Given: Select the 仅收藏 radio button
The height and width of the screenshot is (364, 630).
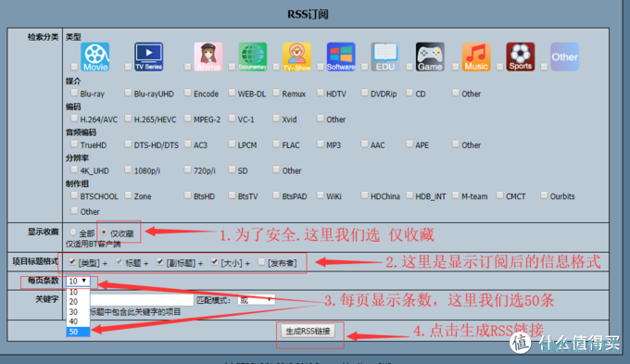Looking at the screenshot, I should 104,232.
